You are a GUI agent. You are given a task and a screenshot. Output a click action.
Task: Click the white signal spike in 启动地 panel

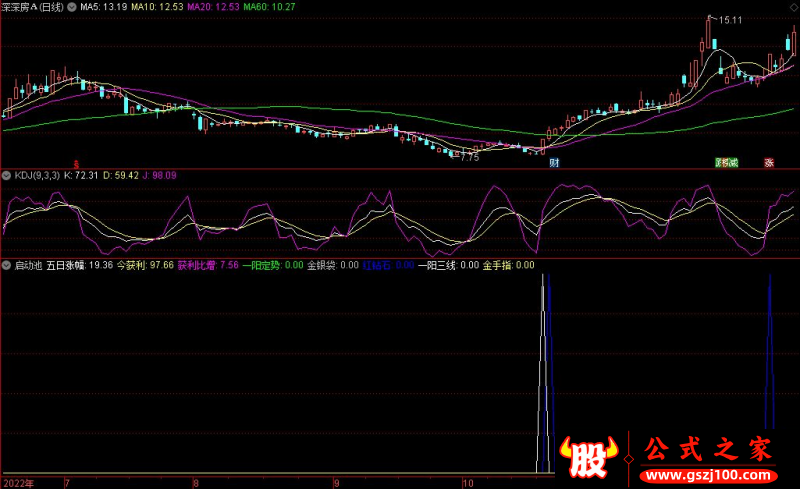pyautogui.click(x=543, y=370)
